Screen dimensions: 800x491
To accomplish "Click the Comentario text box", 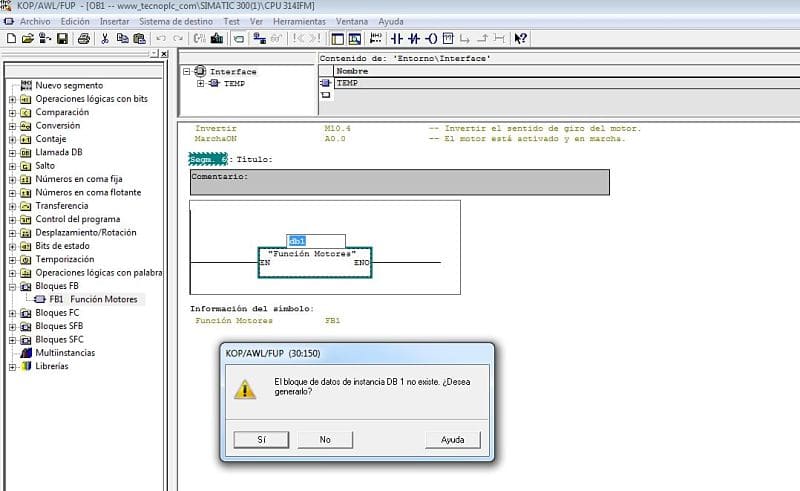I will click(x=399, y=182).
